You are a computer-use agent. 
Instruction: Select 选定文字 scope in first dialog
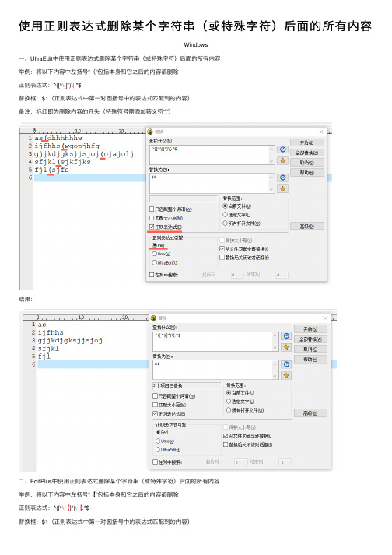[x=225, y=215]
